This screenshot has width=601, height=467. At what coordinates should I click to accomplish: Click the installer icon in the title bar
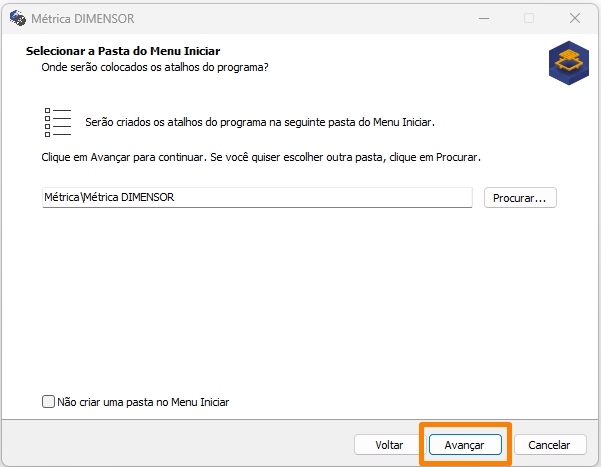(x=18, y=18)
